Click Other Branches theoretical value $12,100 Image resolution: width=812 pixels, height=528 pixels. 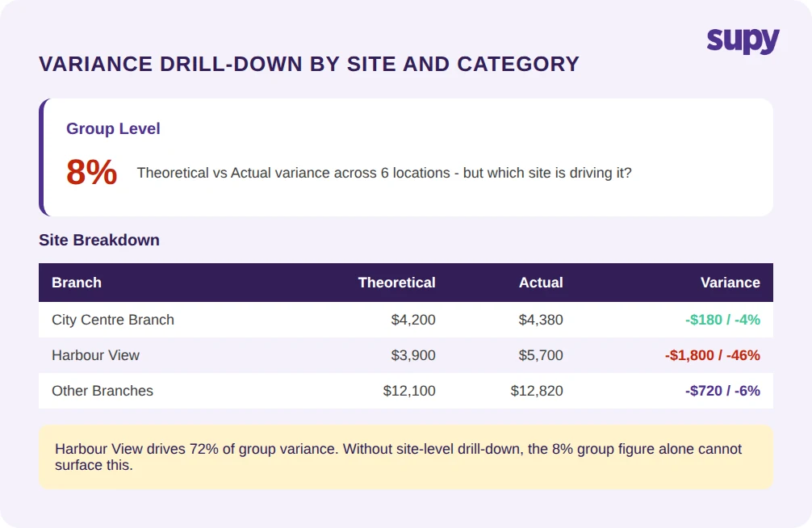(x=409, y=391)
